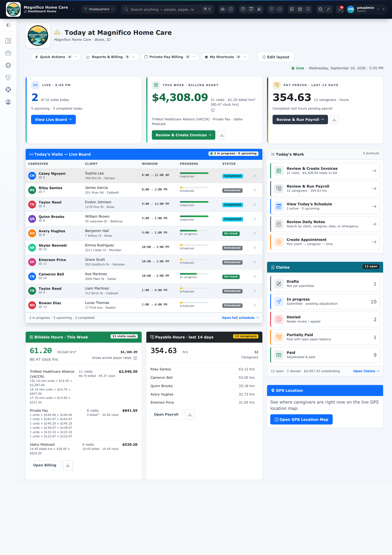Open the month grid calendar icon

[251, 9]
